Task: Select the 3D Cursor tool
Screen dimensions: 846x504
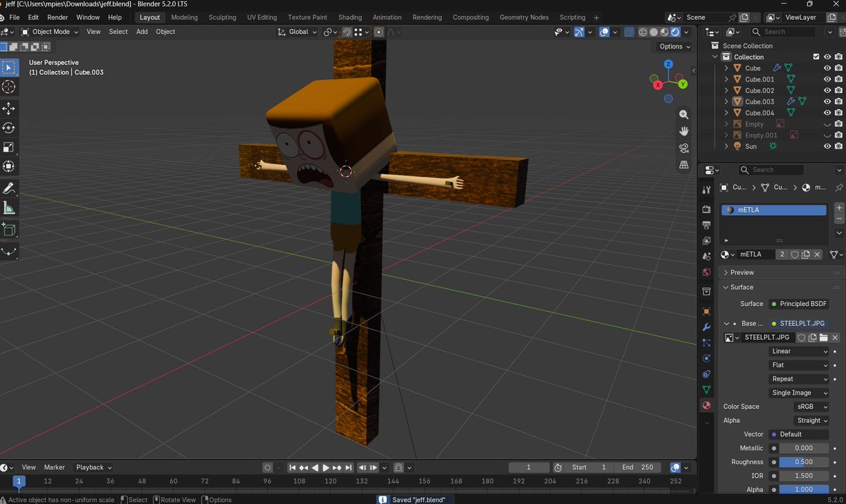Action: coord(9,87)
